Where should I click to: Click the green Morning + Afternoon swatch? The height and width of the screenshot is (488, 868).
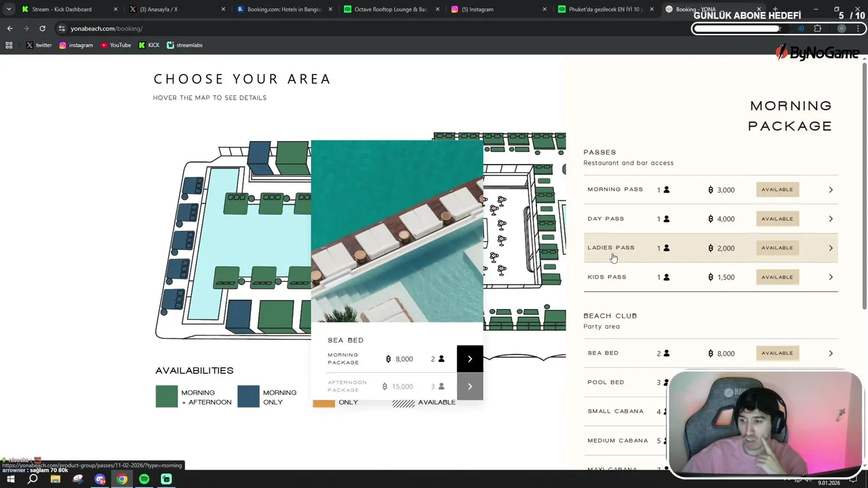(x=166, y=396)
